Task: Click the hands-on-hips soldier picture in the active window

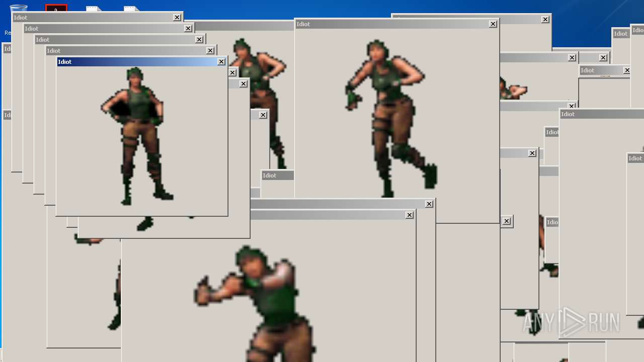Action: [137, 136]
